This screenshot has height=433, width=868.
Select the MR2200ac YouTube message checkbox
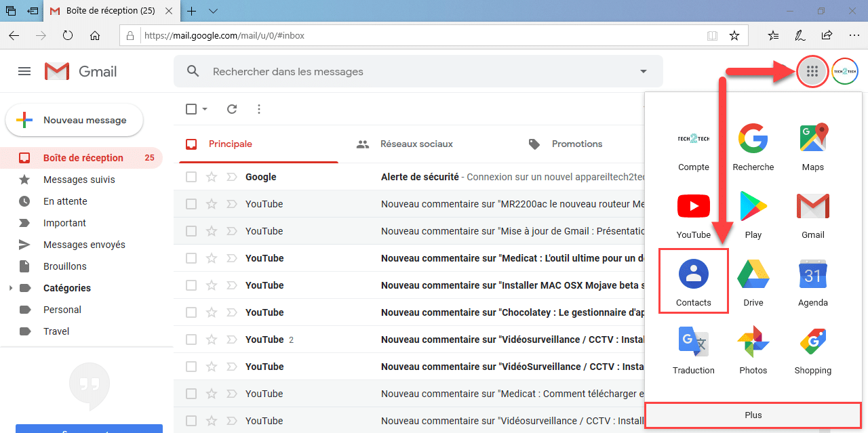tap(191, 204)
